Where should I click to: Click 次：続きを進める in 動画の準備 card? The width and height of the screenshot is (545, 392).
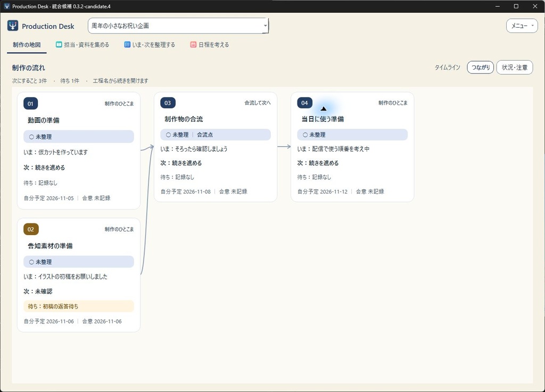coord(44,168)
